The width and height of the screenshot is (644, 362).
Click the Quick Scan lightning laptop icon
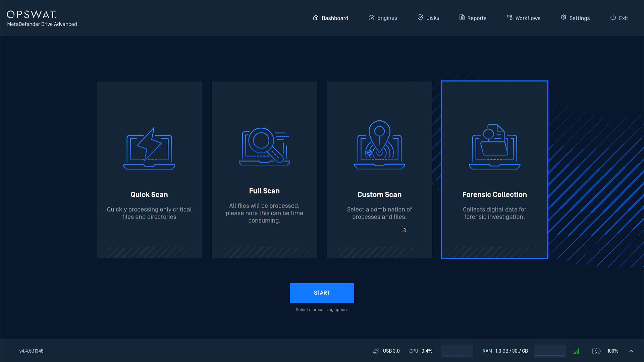tap(149, 148)
